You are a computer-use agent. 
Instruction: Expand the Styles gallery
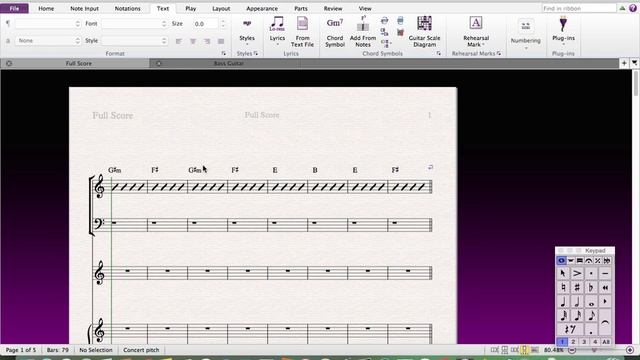(247, 31)
